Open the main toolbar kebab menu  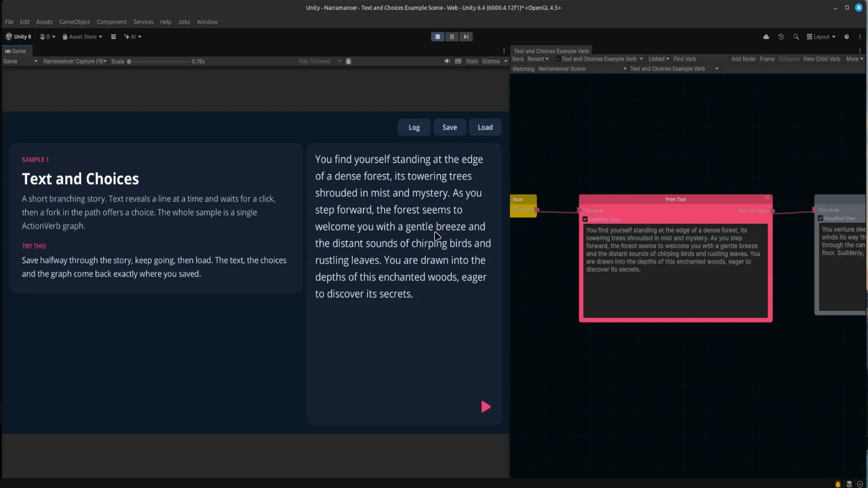click(860, 37)
